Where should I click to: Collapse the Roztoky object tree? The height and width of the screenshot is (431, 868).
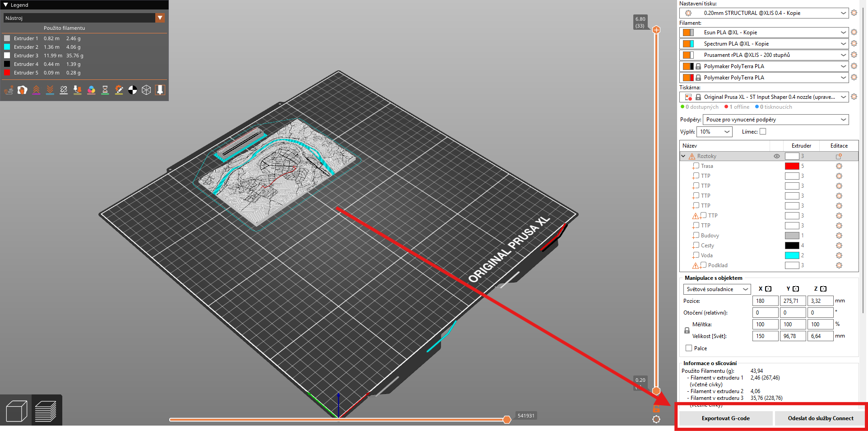(683, 156)
